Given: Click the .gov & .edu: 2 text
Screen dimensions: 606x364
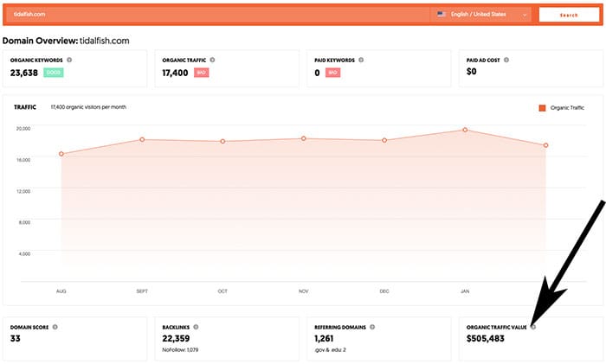Looking at the screenshot, I should pos(330,349).
